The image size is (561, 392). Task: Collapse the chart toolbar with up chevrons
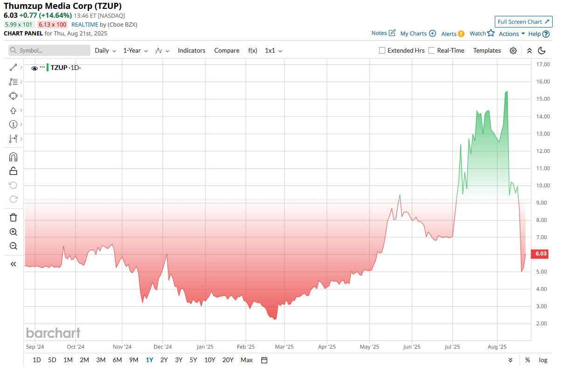[529, 50]
